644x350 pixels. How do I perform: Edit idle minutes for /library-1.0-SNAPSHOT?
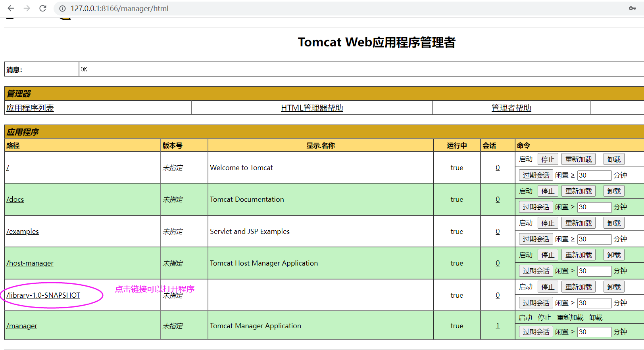click(594, 303)
